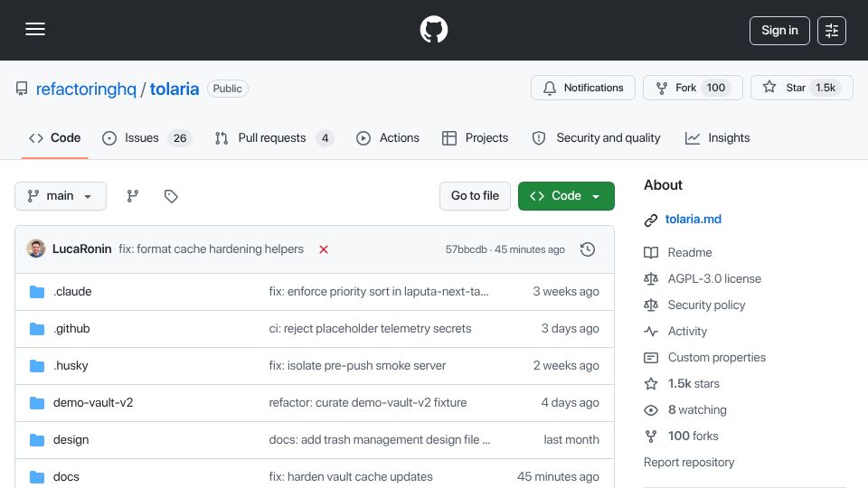The height and width of the screenshot is (488, 868).
Task: Expand the main branch dropdown
Action: tap(61, 196)
